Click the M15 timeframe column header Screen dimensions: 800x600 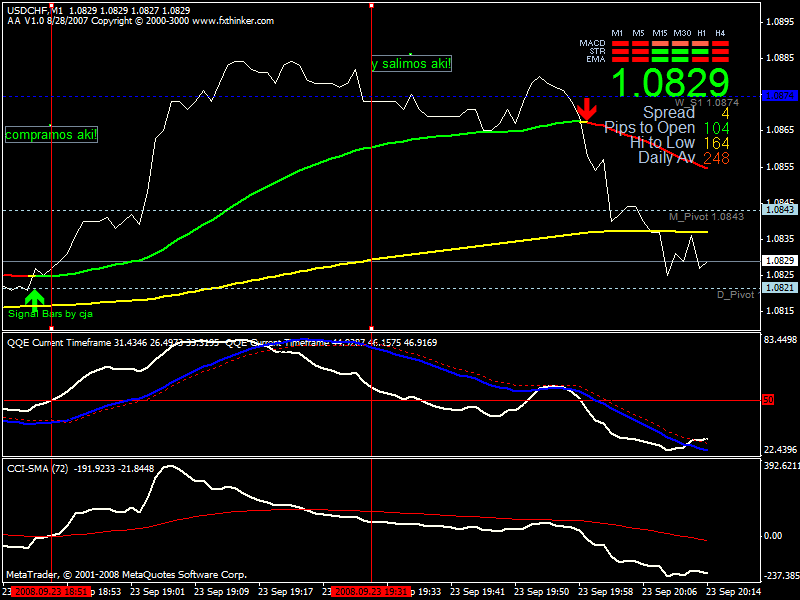click(x=660, y=33)
